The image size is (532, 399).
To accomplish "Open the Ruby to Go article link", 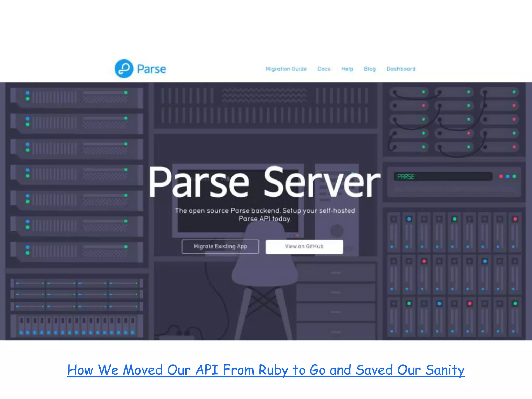I will coord(266,370).
